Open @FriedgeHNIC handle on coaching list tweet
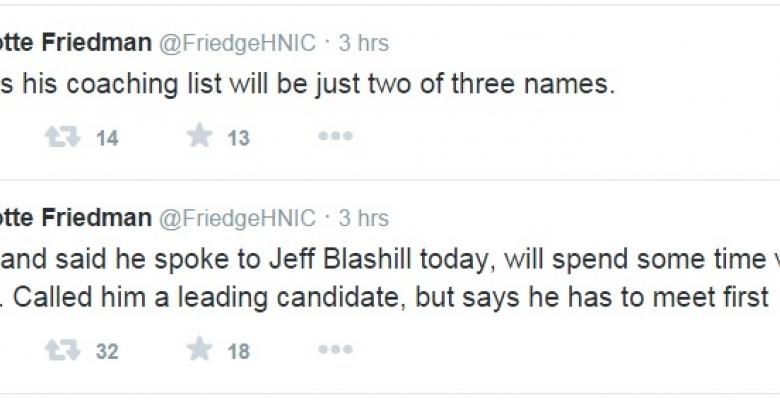The image size is (780, 400). point(237,43)
